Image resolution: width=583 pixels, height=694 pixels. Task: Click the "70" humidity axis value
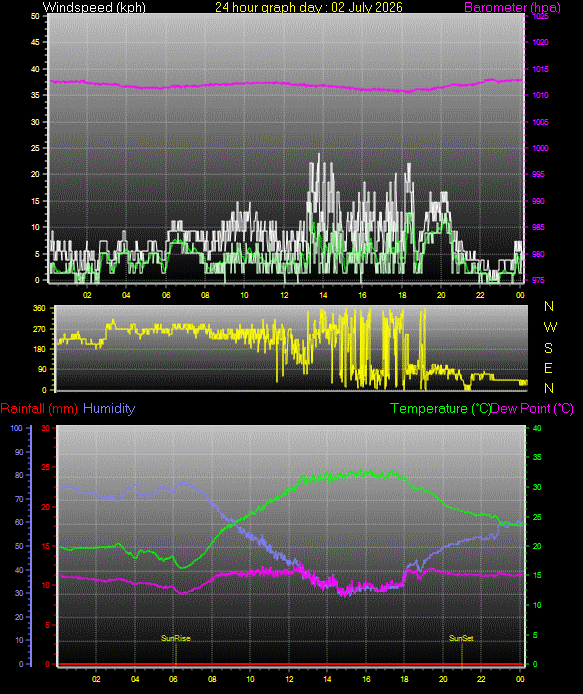pyautogui.click(x=19, y=499)
